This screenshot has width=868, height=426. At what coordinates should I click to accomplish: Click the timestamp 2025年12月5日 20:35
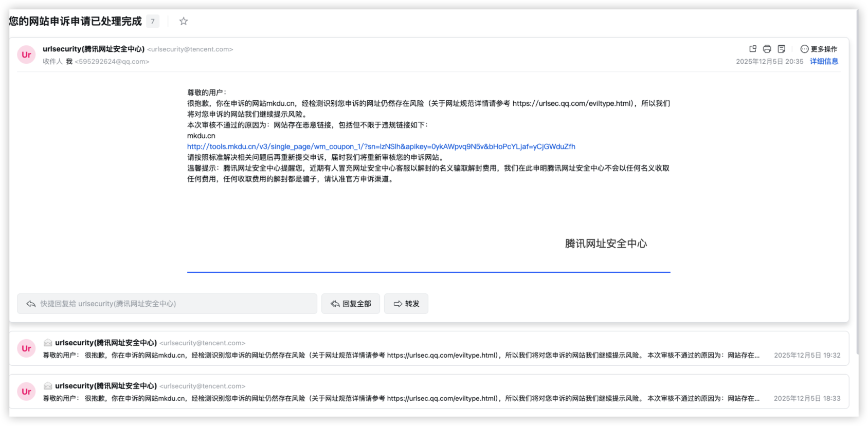769,61
